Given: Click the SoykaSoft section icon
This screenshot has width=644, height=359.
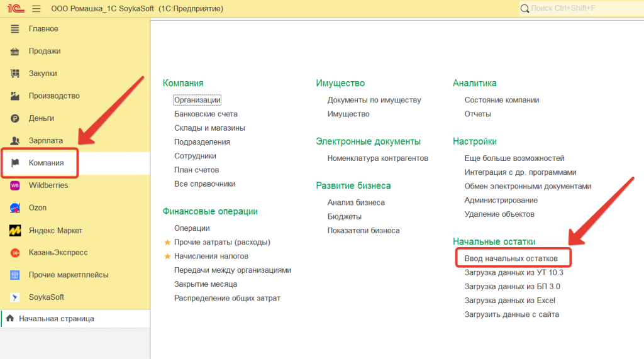Looking at the screenshot, I should coord(16,297).
